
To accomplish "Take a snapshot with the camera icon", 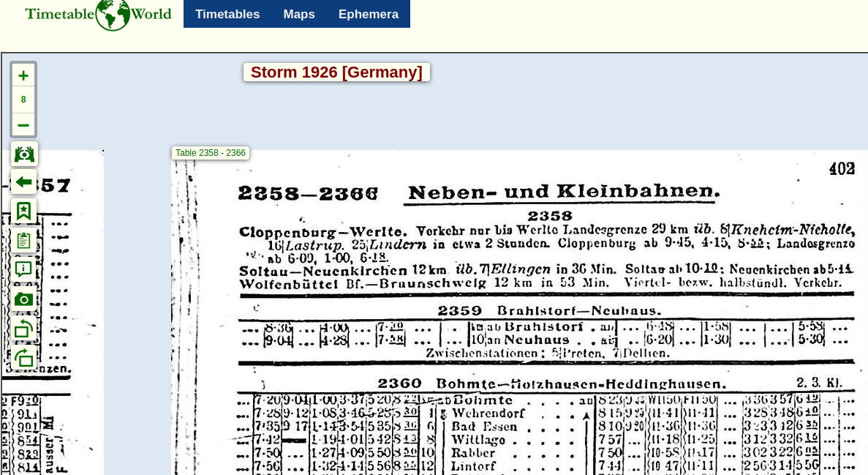I will pos(24,299).
